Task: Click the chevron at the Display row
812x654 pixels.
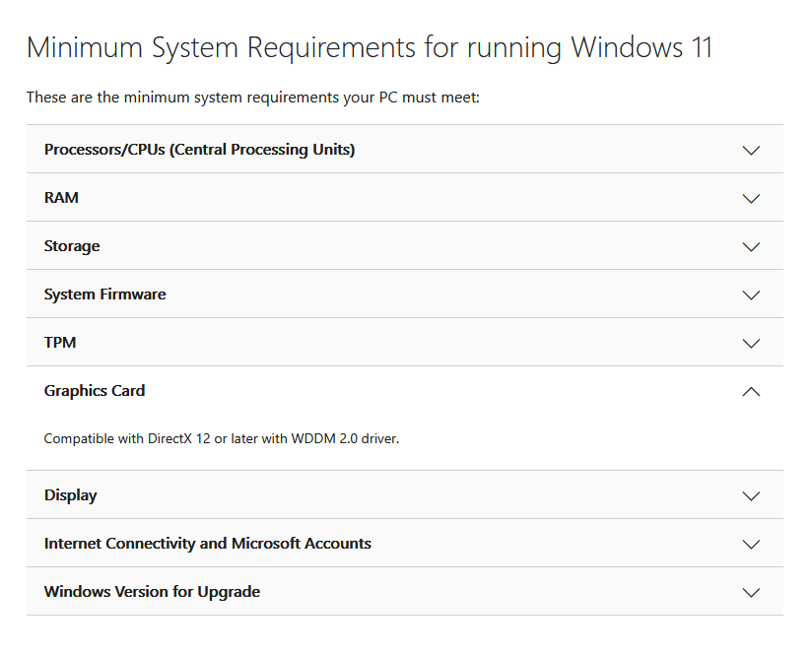Action: [751, 495]
